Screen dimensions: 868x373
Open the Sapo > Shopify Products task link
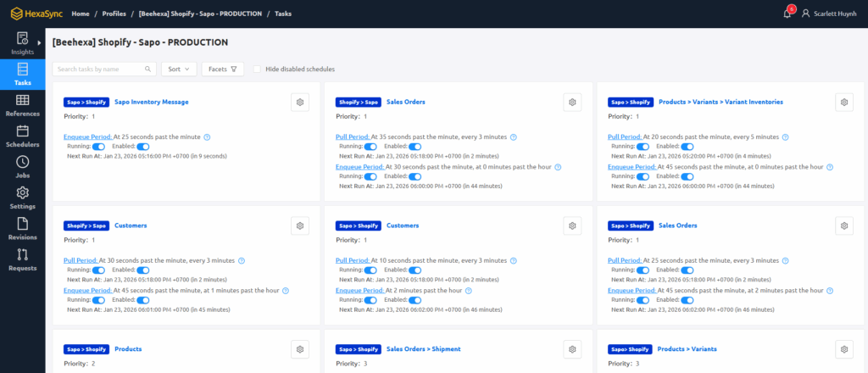[x=128, y=349]
